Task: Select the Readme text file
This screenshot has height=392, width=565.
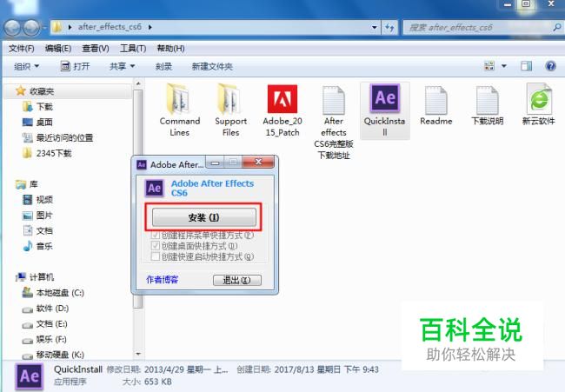Action: [x=436, y=105]
